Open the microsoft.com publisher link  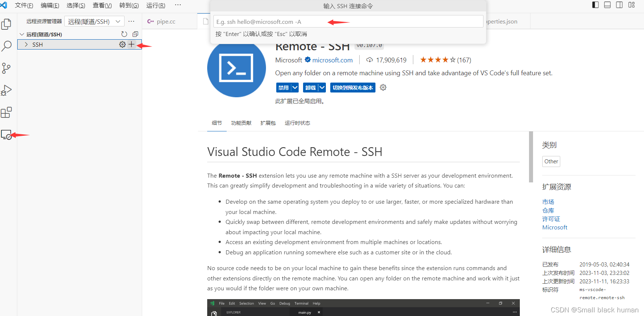tap(332, 60)
